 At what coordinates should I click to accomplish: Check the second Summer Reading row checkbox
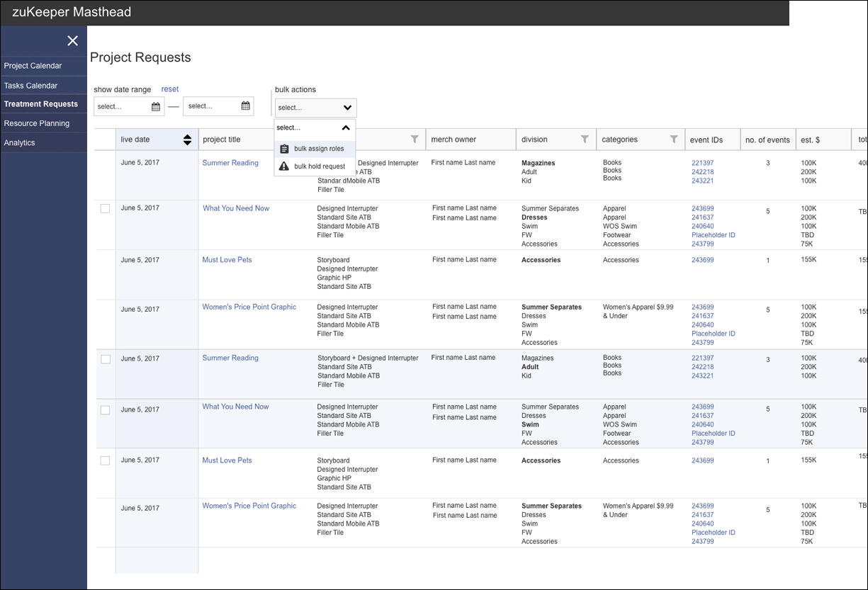105,359
